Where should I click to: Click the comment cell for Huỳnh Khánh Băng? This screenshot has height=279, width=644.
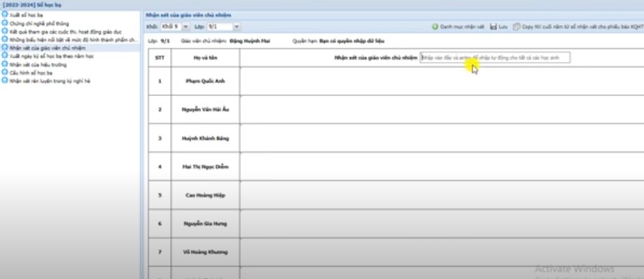[441, 138]
